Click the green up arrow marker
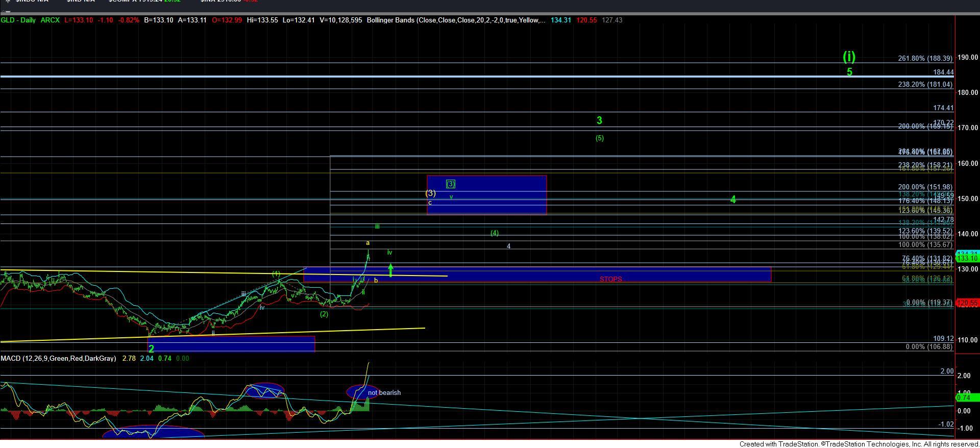This screenshot has width=980, height=448. tap(390, 269)
